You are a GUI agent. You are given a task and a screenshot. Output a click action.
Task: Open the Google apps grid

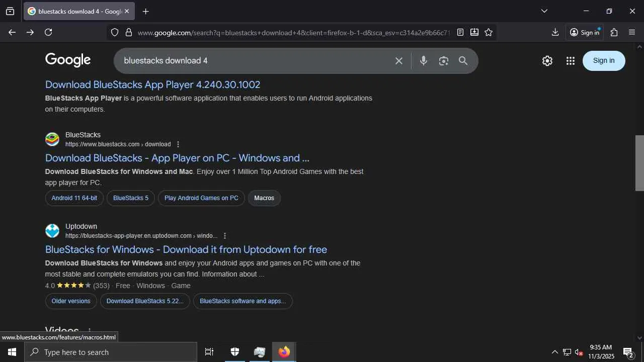point(570,61)
